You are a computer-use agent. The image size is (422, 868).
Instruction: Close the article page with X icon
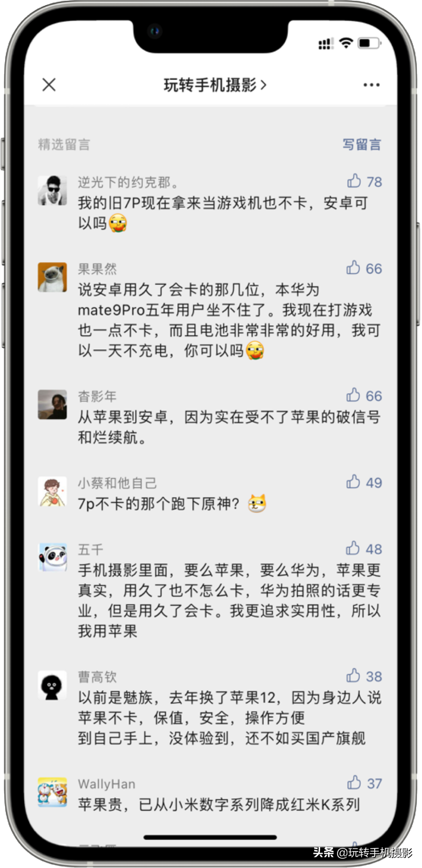tap(49, 84)
